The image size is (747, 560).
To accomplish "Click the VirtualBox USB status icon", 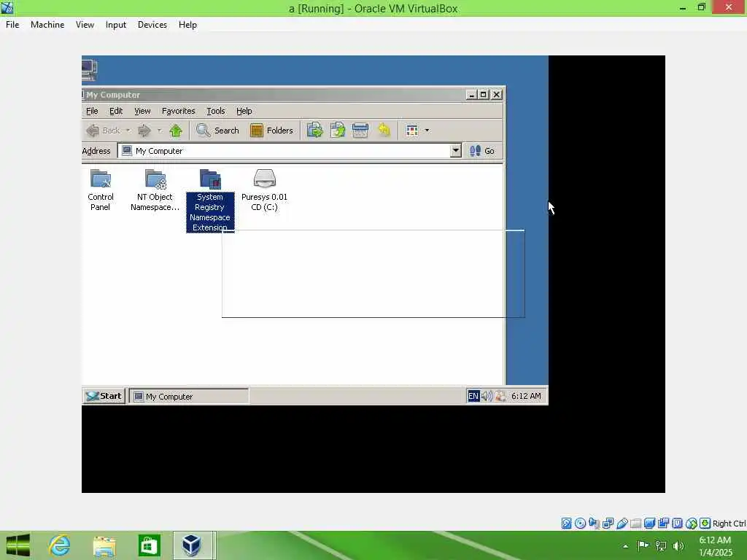I will [x=622, y=524].
